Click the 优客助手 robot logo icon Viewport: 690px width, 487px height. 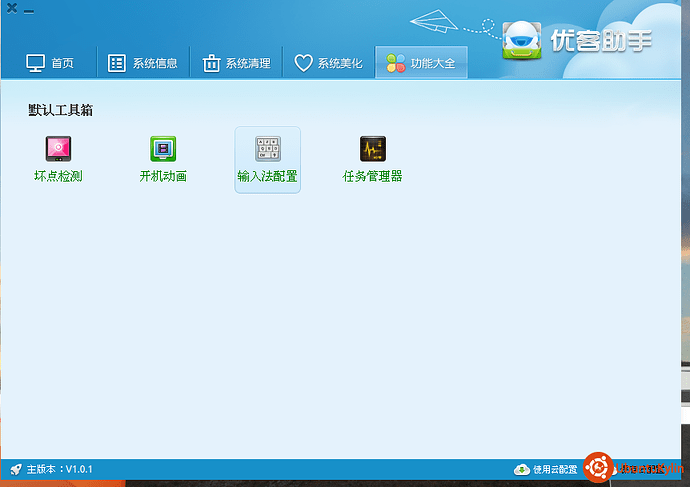pos(522,40)
